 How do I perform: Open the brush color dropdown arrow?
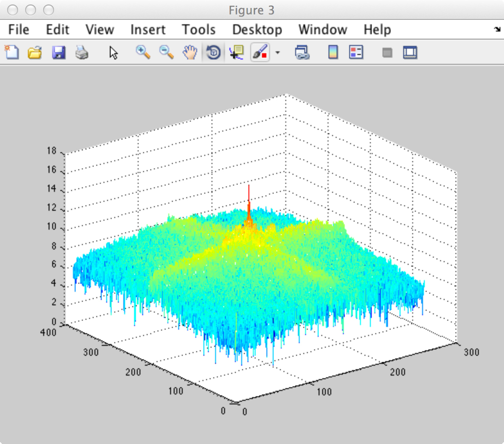(278, 52)
